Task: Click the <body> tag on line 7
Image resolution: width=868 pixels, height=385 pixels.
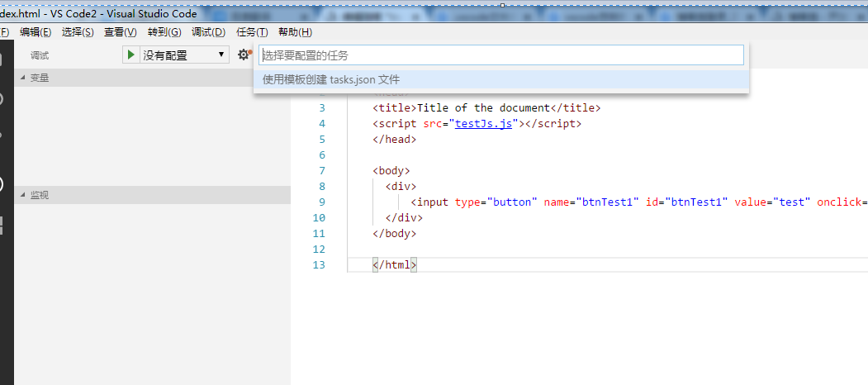Action: coord(391,171)
